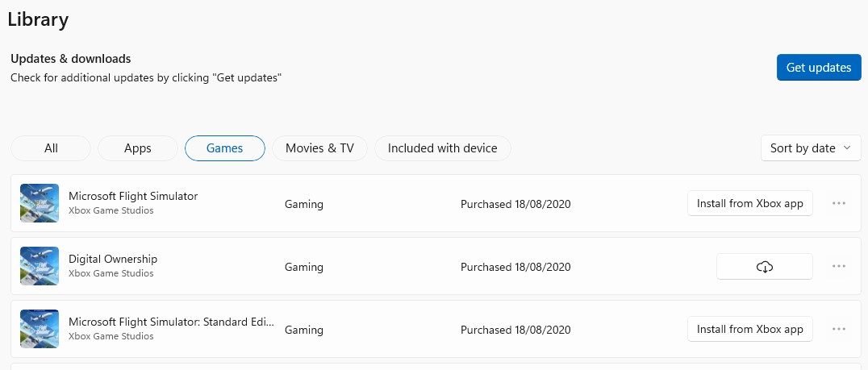Click the Flight Simulator Standard Edition thumbnail
The width and height of the screenshot is (868, 370).
(x=40, y=329)
